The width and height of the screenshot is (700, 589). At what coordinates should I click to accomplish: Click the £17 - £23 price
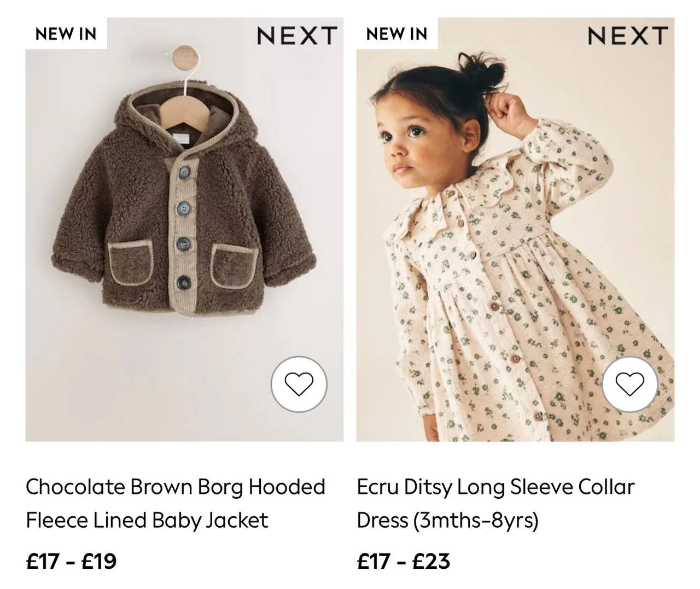[x=403, y=561]
